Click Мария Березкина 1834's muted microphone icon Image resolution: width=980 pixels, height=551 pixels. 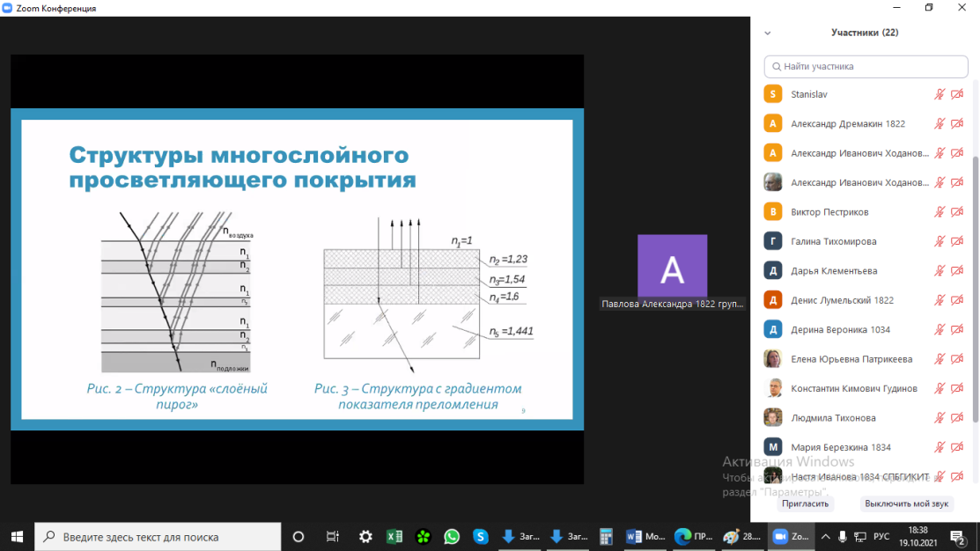point(939,447)
